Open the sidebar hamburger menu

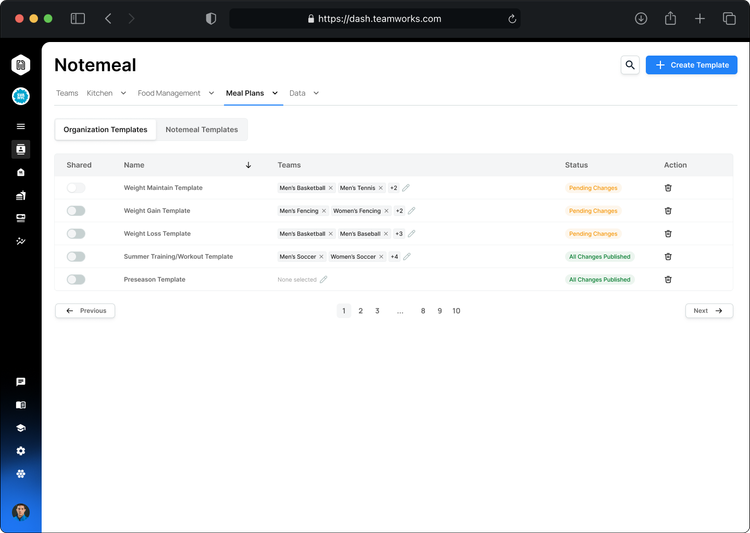(x=21, y=126)
